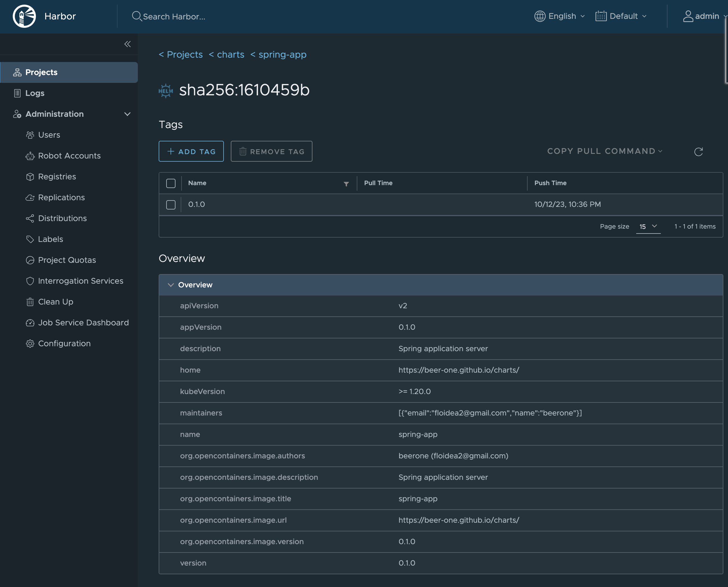
Task: Change the page size dropdown
Action: (x=648, y=227)
